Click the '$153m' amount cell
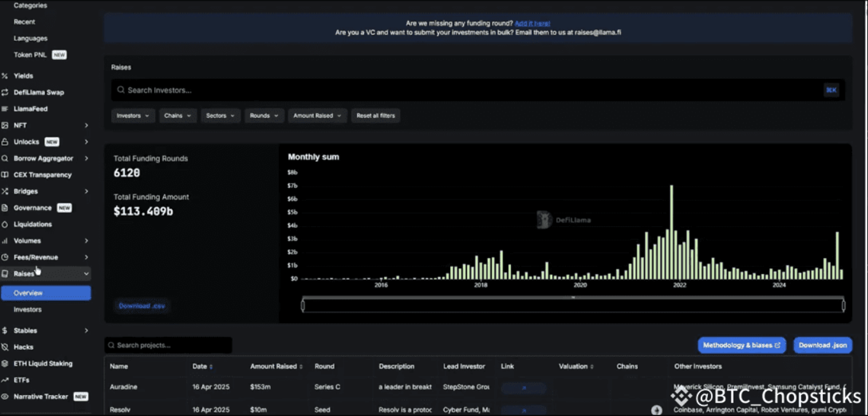The image size is (868, 416). [260, 387]
